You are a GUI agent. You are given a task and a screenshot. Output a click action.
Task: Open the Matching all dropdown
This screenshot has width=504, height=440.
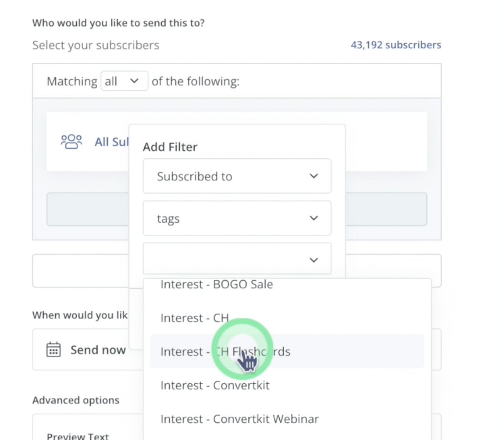[x=124, y=81]
